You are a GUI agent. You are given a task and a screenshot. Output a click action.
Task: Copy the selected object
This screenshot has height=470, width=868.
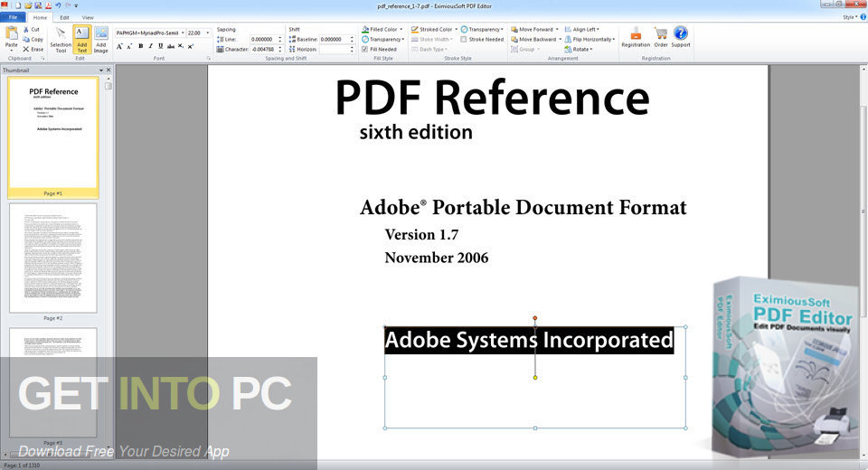[33, 39]
